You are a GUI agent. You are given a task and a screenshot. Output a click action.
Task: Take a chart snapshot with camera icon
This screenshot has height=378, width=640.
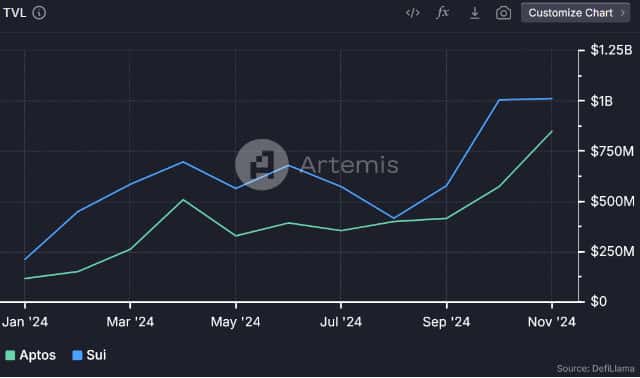point(503,13)
